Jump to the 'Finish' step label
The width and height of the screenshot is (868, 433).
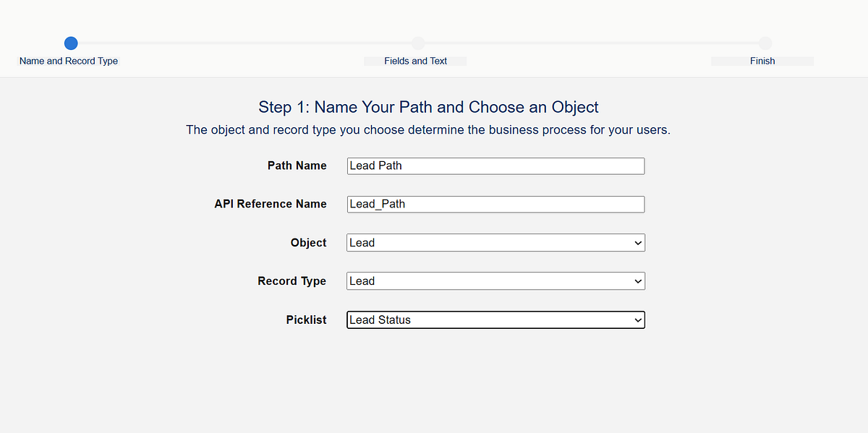coord(762,61)
